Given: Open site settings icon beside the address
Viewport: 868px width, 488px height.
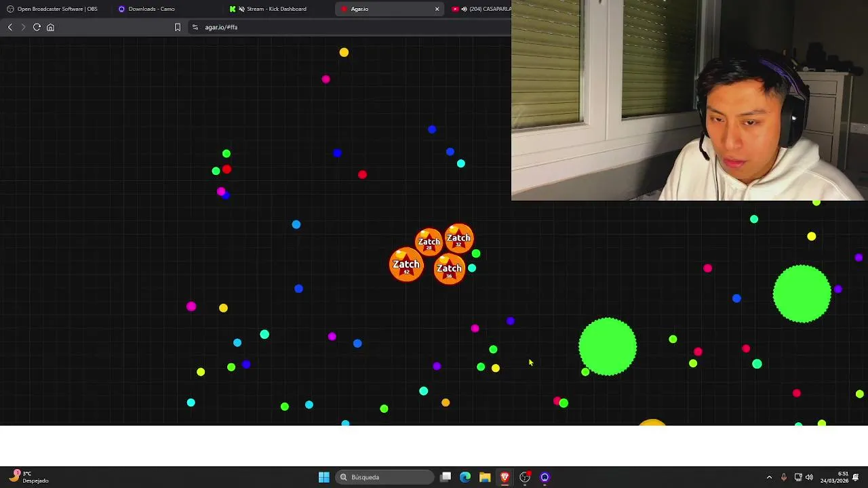Looking at the screenshot, I should point(195,27).
